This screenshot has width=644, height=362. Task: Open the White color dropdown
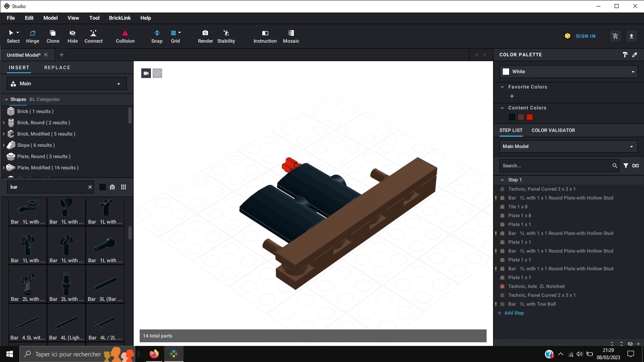[569, 72]
